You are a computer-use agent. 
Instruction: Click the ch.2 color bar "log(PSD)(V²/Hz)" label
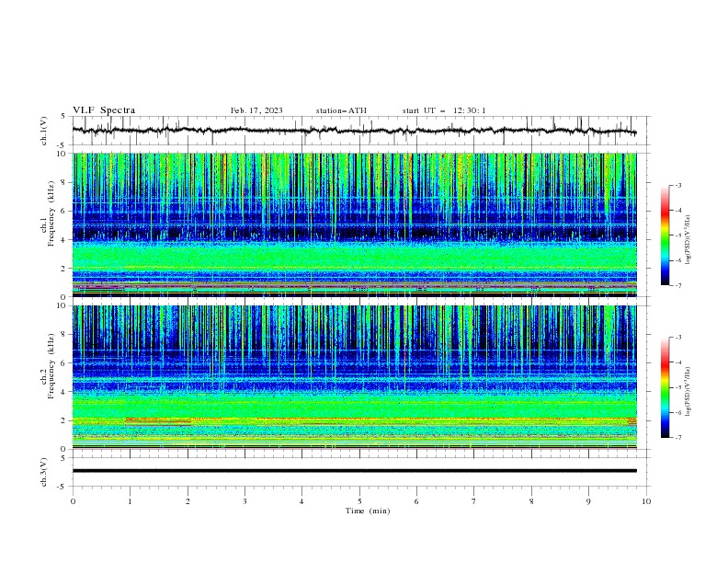click(688, 392)
